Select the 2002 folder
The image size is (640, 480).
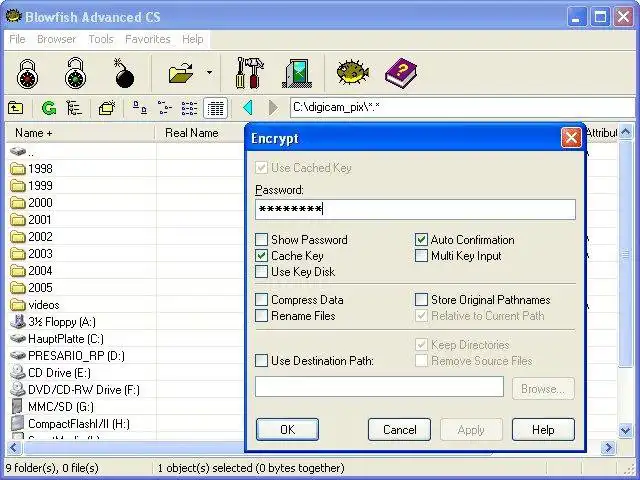[32, 237]
